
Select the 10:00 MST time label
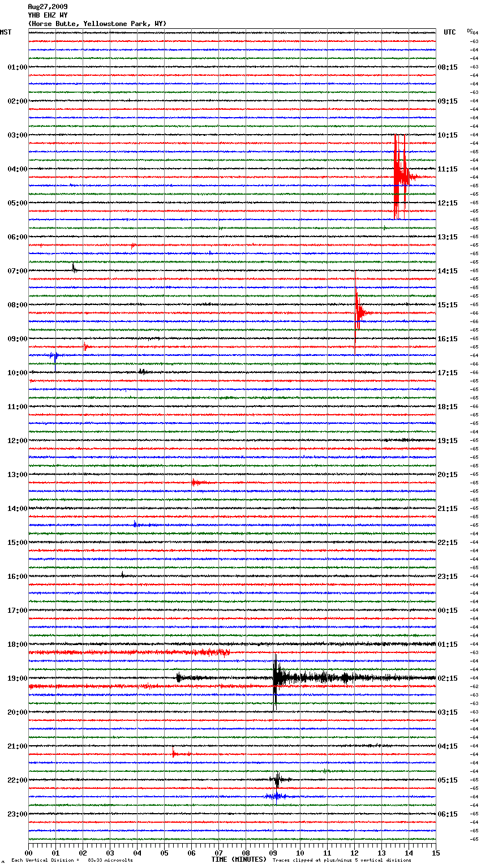pos(18,373)
